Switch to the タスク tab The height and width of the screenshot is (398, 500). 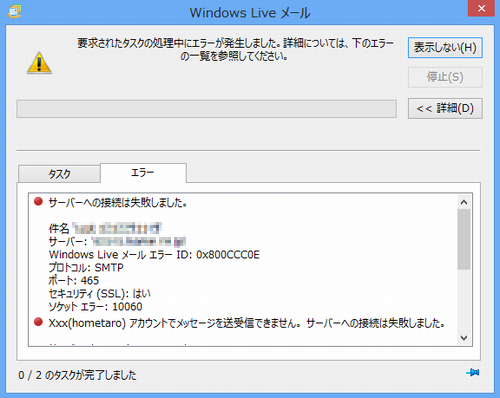pyautogui.click(x=59, y=174)
